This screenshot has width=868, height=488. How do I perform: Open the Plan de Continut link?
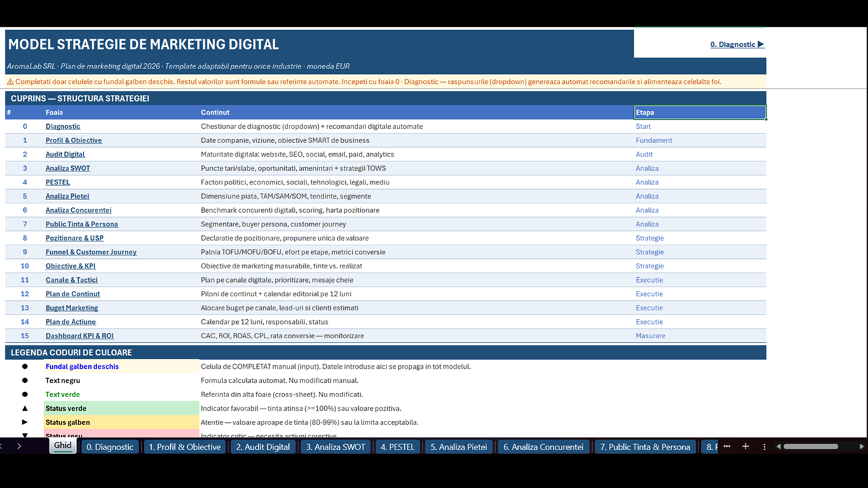[73, 294]
